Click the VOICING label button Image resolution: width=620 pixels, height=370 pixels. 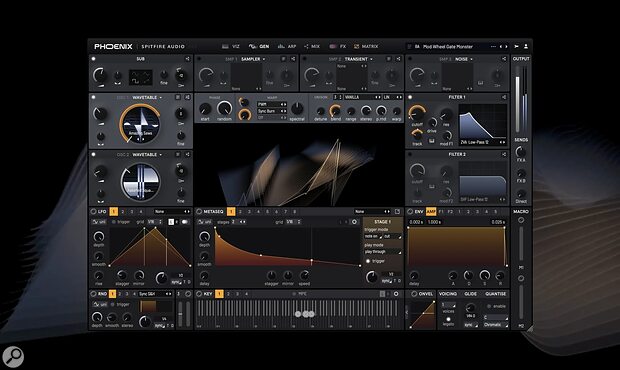448,294
